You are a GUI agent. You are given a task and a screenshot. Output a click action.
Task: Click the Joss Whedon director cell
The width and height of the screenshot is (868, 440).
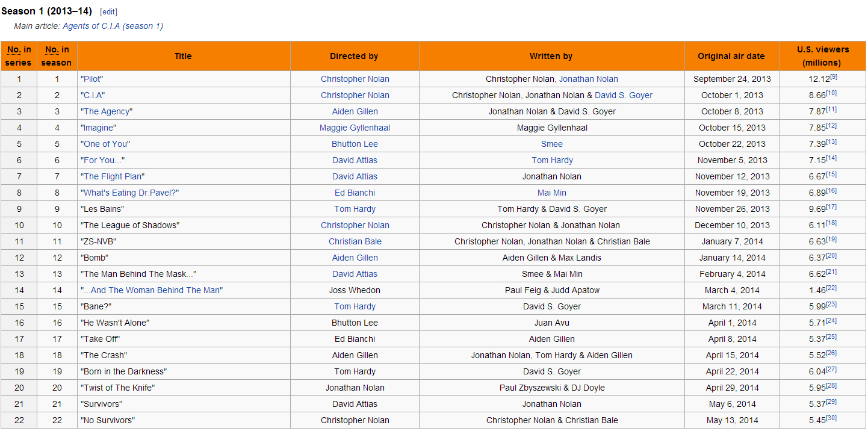pyautogui.click(x=355, y=290)
